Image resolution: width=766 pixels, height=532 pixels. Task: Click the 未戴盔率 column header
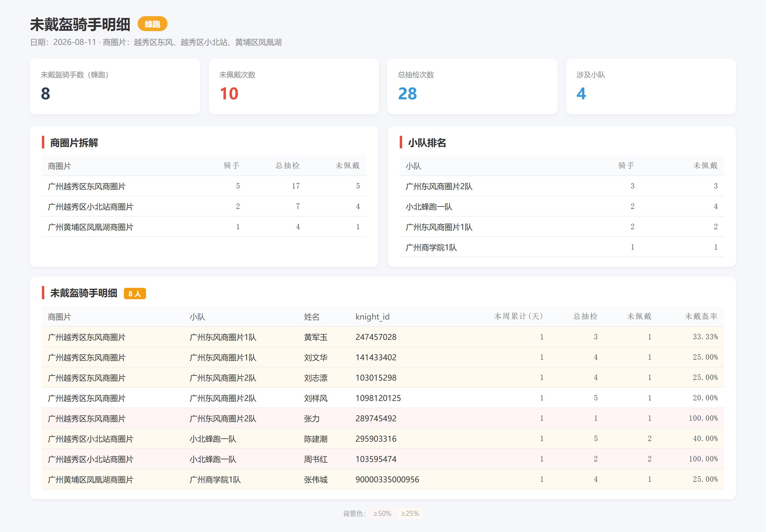701,316
